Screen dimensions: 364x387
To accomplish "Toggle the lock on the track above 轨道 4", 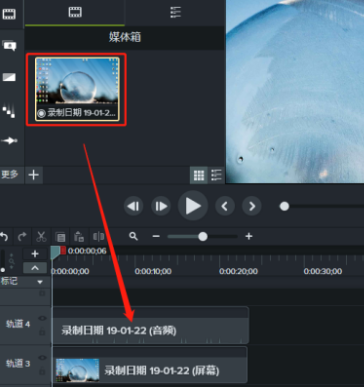I will click(42, 293).
